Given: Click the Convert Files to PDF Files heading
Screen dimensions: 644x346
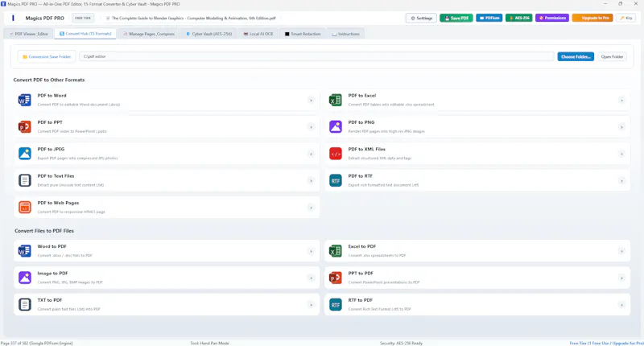Looking at the screenshot, I should [44, 231].
